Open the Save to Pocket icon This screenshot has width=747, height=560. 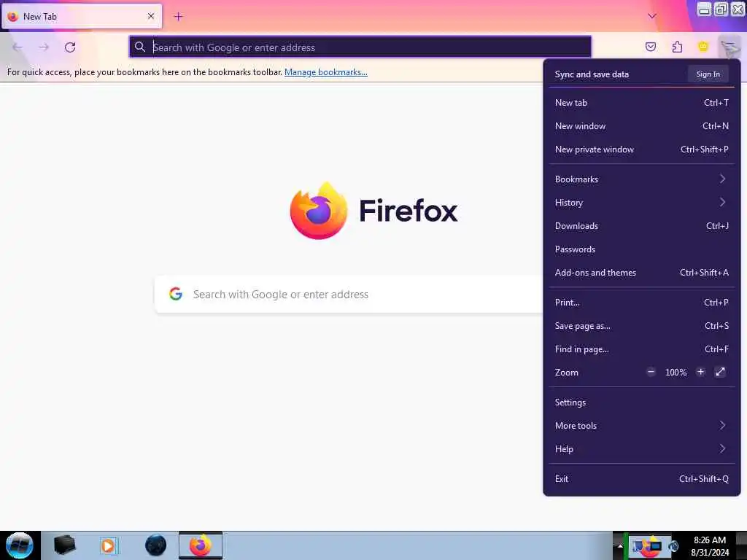point(650,47)
